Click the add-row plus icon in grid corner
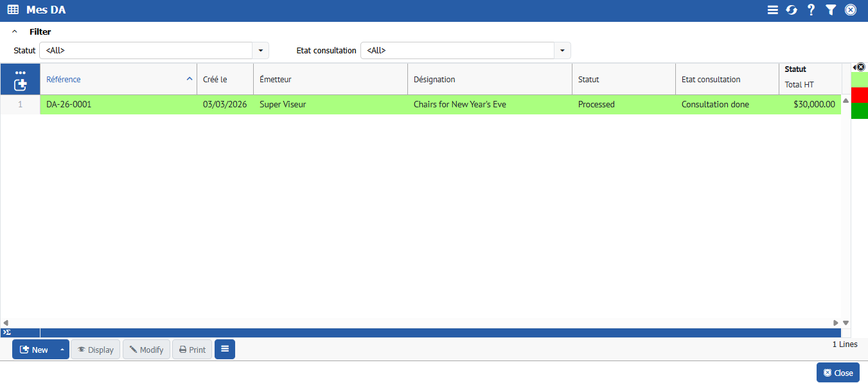Screen dimensions: 868x383 click(21, 84)
